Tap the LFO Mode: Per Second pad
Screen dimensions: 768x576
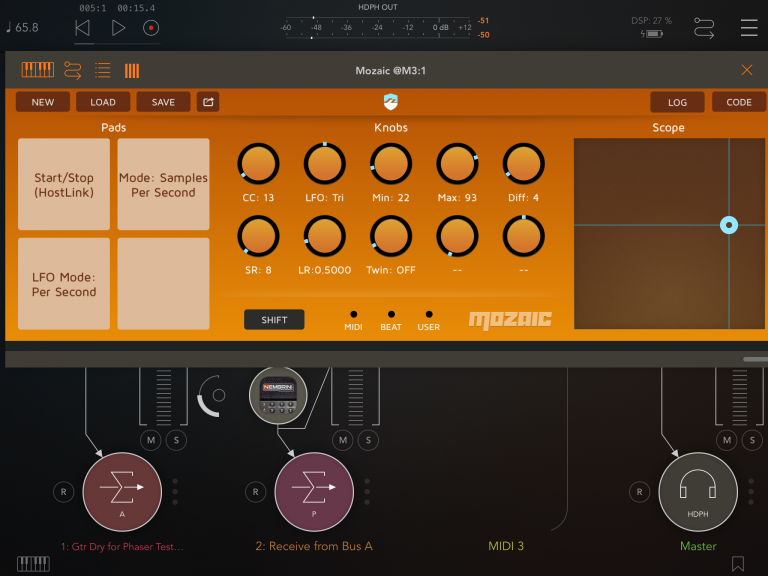[x=64, y=284]
